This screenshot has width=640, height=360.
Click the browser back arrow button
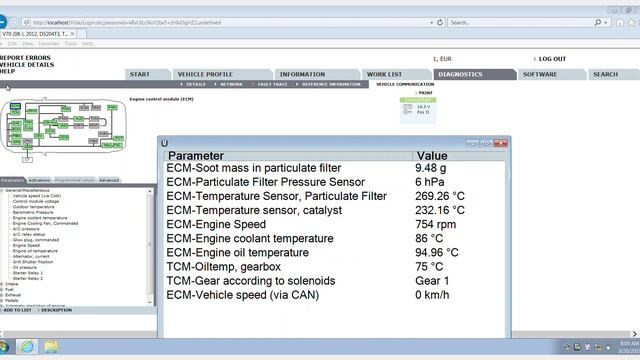[x=2, y=22]
